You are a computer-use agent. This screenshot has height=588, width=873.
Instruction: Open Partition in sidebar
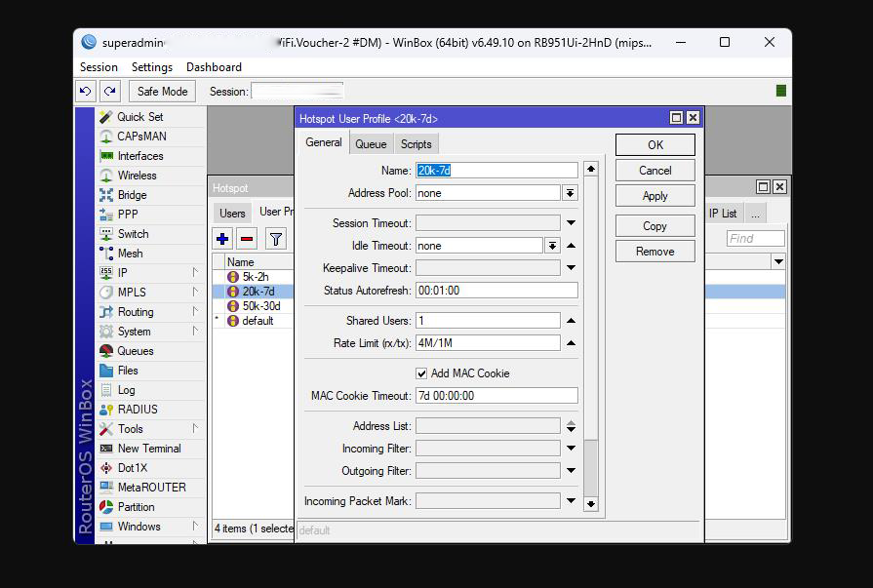(x=150, y=507)
